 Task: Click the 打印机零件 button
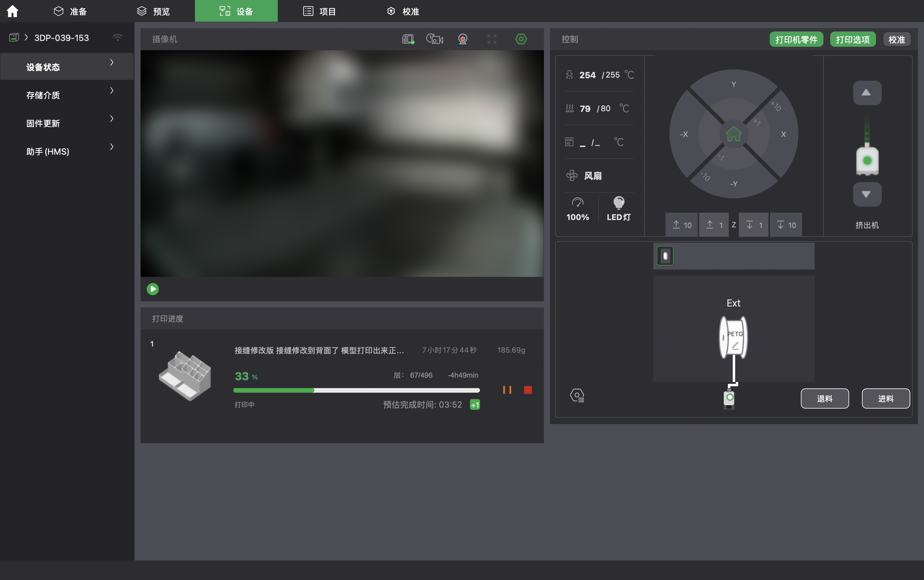pos(796,39)
